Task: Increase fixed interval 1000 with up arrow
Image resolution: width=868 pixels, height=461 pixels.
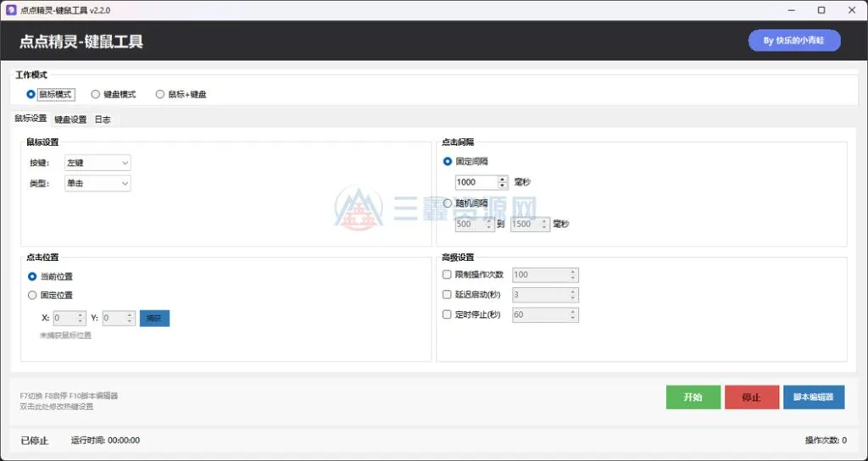Action: 503,179
